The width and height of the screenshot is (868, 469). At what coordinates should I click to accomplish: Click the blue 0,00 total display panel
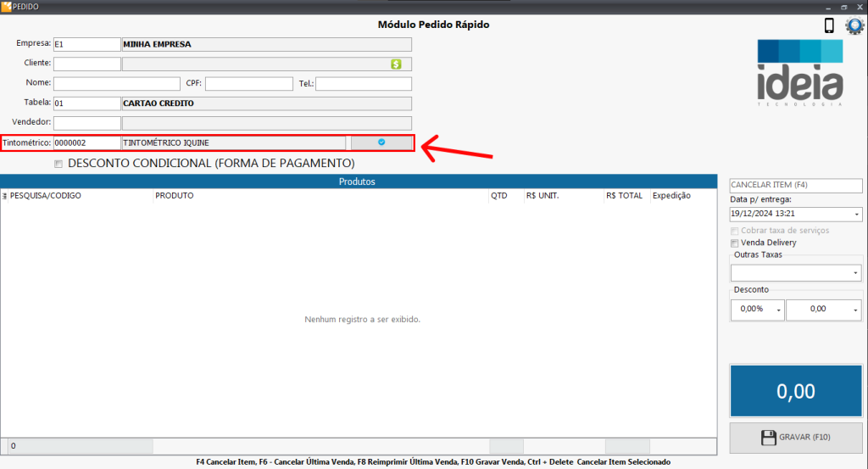(795, 391)
